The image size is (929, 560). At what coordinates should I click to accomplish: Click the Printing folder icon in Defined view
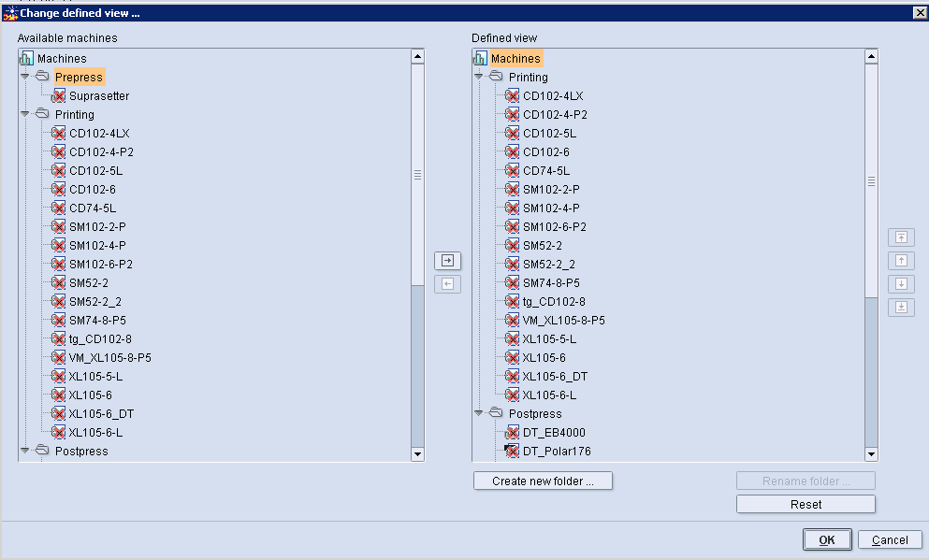point(495,77)
